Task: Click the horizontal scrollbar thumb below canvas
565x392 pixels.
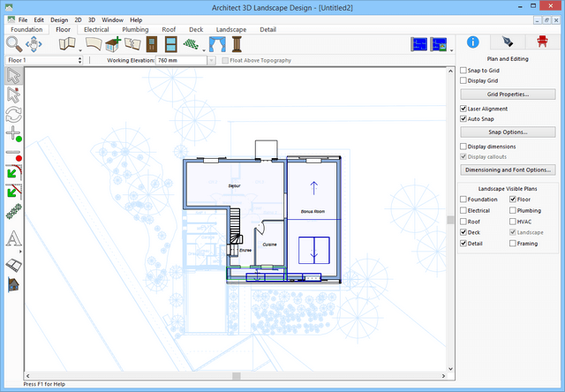Action: [x=236, y=376]
